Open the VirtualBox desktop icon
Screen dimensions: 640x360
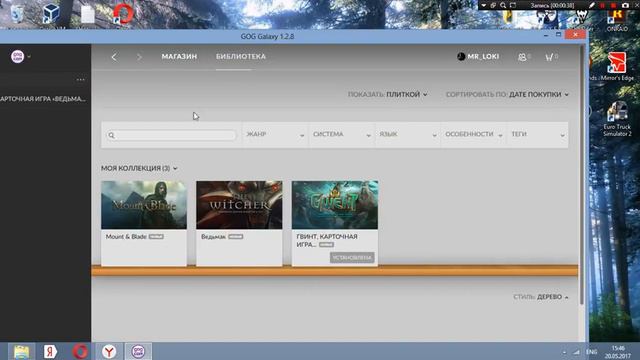pyautogui.click(x=51, y=13)
